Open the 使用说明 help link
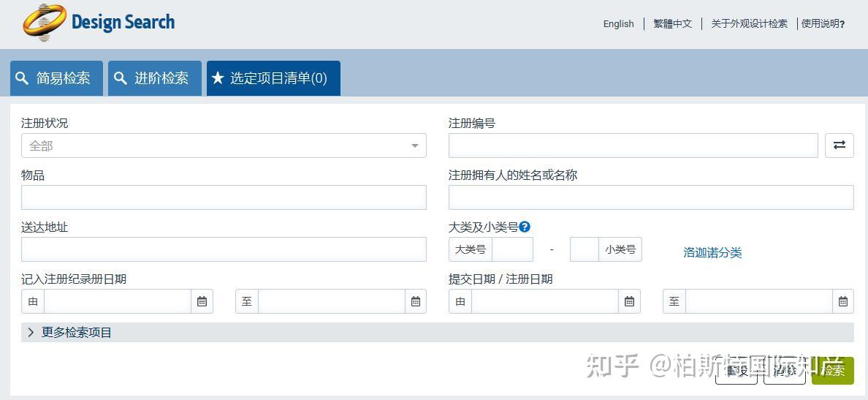Image resolution: width=868 pixels, height=400 pixels. point(823,24)
